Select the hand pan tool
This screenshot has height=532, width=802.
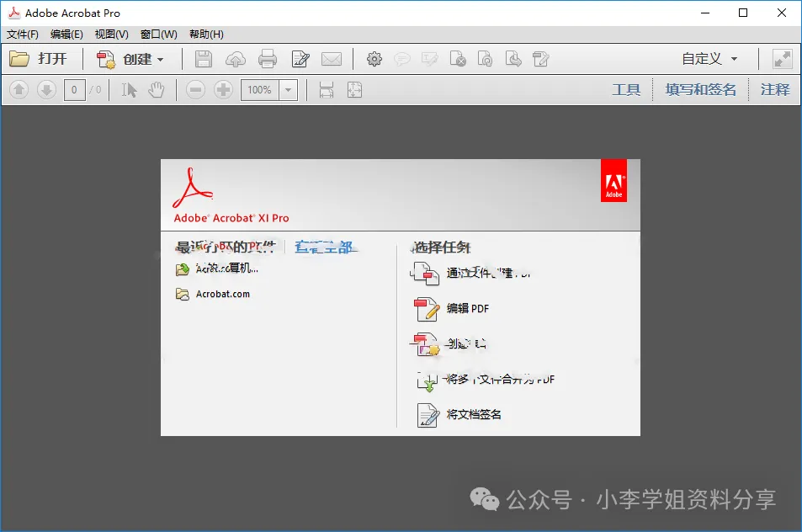156,90
